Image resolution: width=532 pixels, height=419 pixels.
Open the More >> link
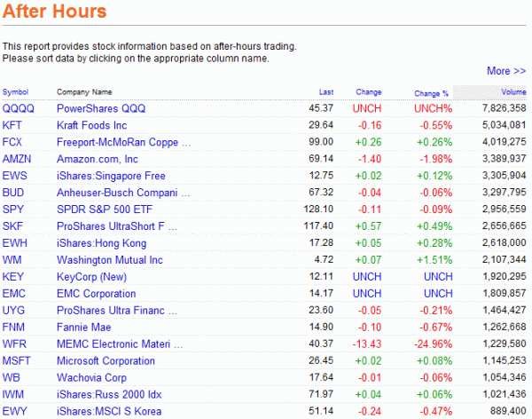[506, 71]
